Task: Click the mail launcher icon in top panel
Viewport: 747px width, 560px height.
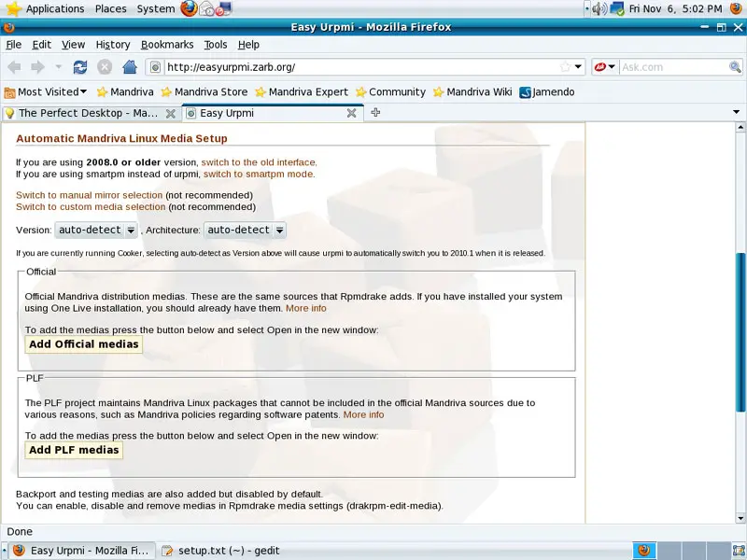Action: pyautogui.click(x=206, y=8)
